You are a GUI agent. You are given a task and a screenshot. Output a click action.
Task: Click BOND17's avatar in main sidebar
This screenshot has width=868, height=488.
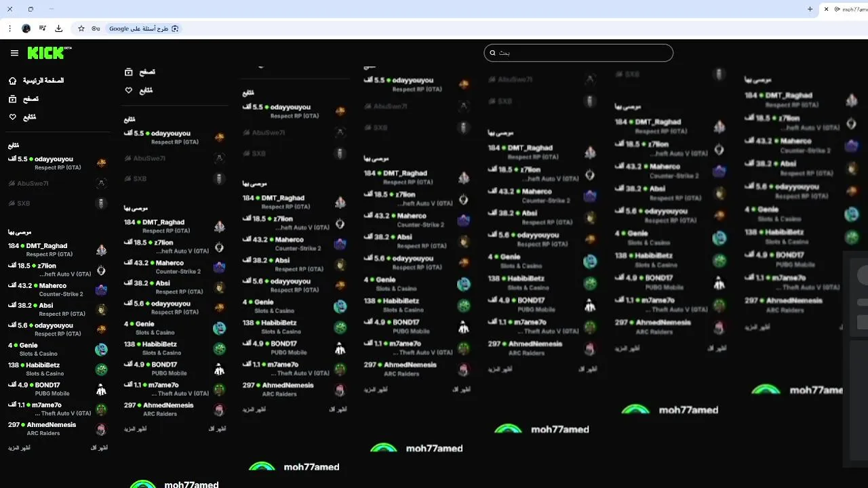(x=101, y=390)
